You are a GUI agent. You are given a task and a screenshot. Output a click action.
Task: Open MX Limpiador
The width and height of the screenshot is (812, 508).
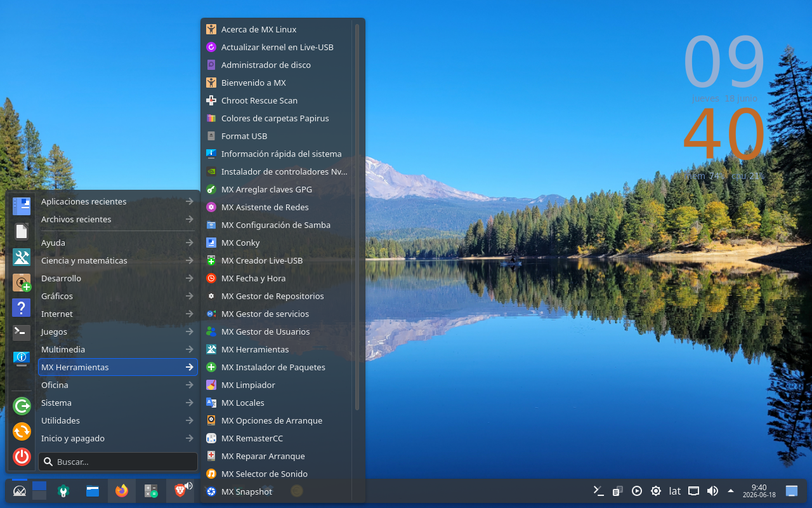tap(277, 385)
